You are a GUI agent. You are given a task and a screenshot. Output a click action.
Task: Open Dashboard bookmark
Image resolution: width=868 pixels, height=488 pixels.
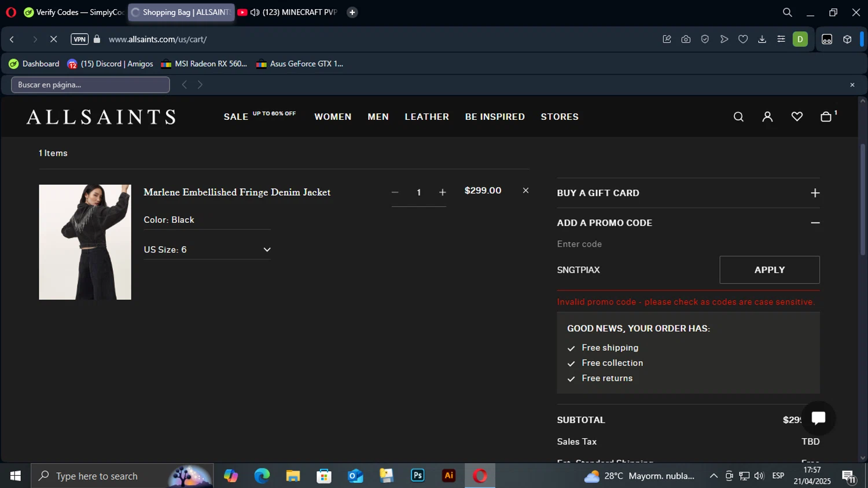coord(34,64)
